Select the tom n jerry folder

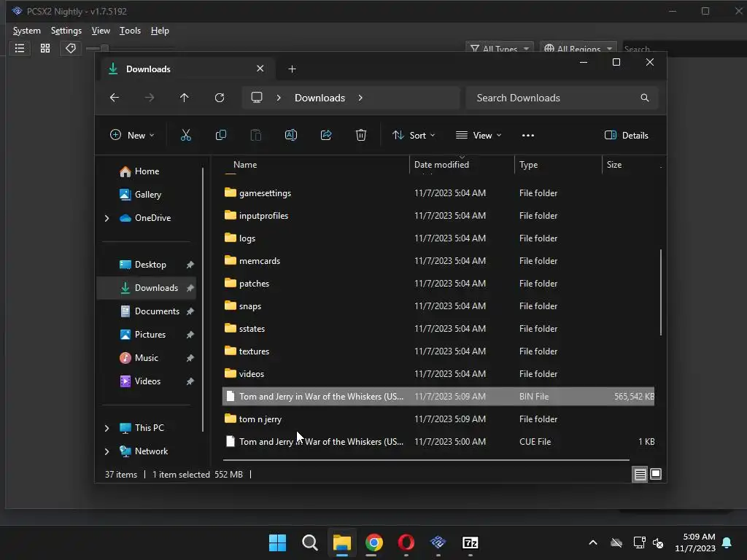[x=438, y=419]
